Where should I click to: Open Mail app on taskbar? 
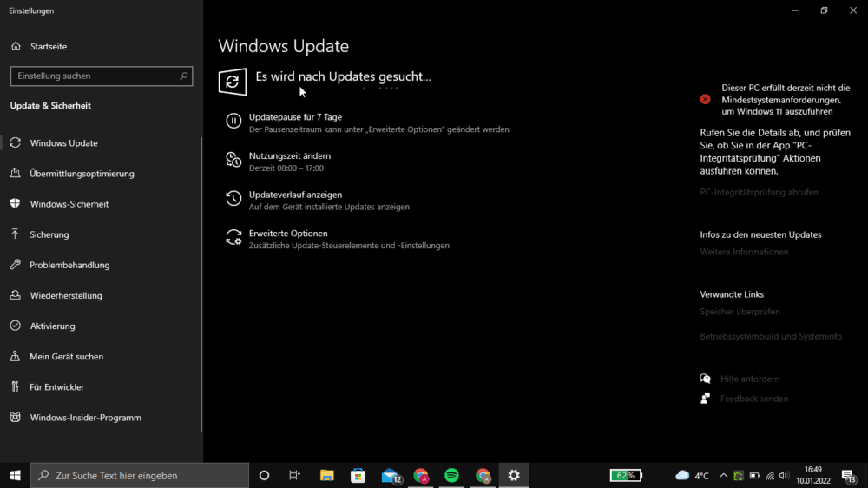coord(391,475)
